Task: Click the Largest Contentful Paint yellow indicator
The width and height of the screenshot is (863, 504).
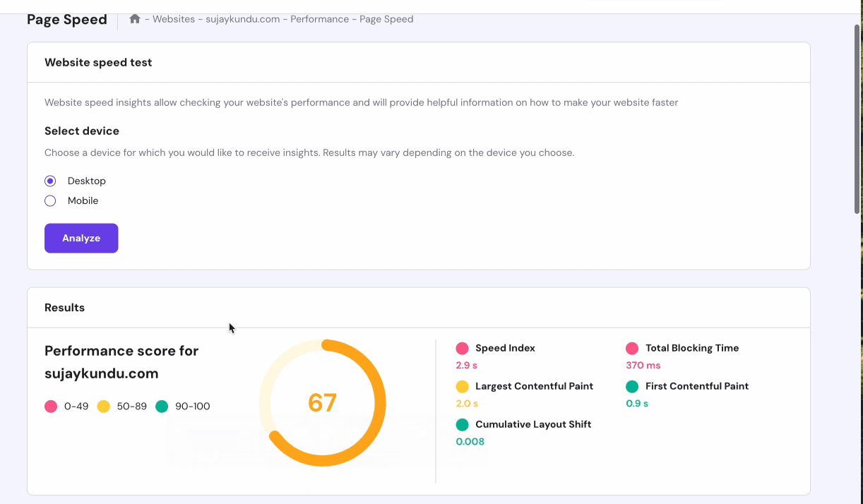Action: (463, 386)
